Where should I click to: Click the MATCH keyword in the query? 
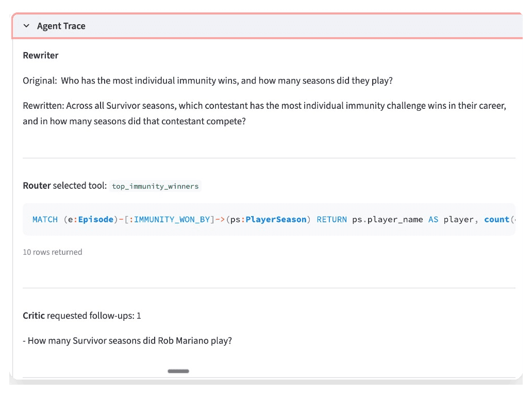45,219
